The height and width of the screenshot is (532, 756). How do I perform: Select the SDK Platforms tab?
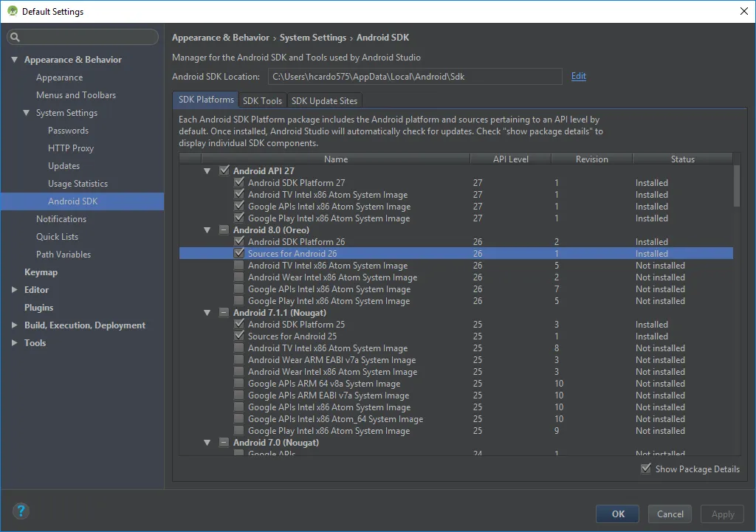click(x=206, y=100)
